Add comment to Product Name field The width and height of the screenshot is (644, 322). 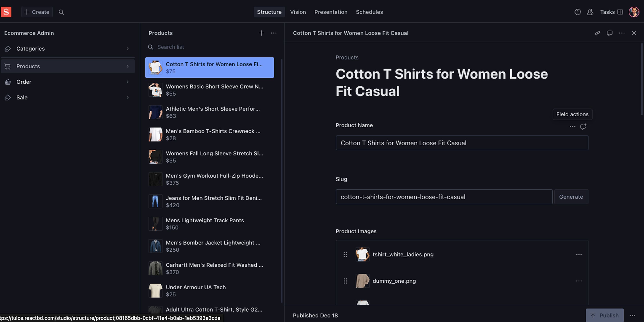point(583,127)
